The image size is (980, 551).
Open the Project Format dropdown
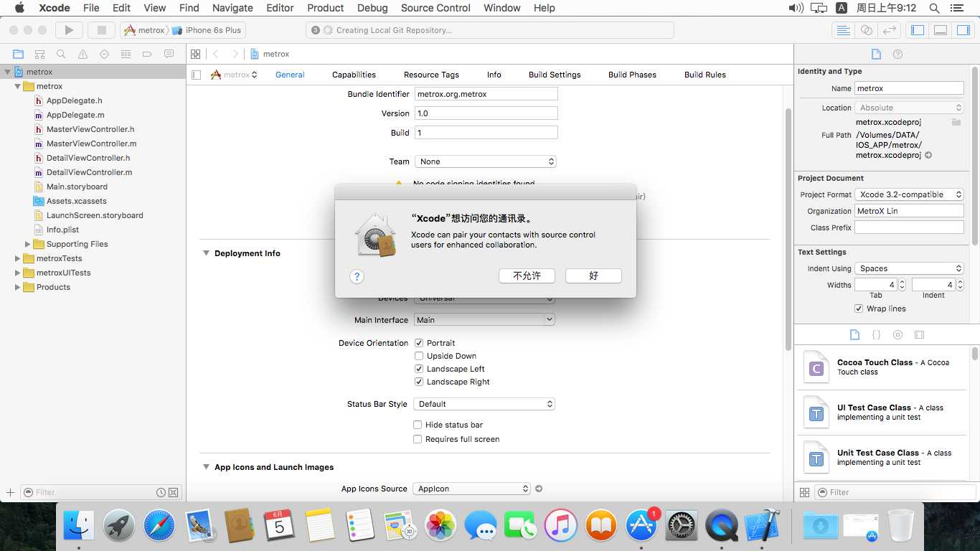909,194
